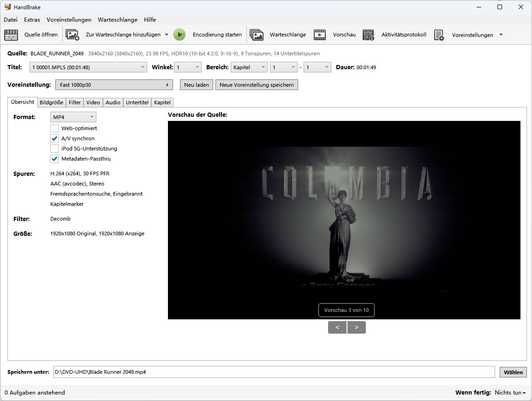Switch to the Übersicht tab
This screenshot has width=532, height=401.
pos(23,102)
